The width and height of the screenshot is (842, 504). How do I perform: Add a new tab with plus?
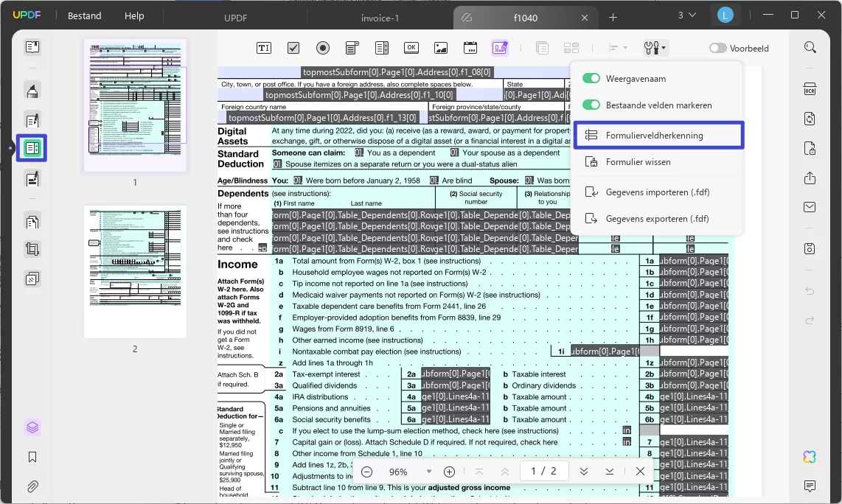point(613,18)
